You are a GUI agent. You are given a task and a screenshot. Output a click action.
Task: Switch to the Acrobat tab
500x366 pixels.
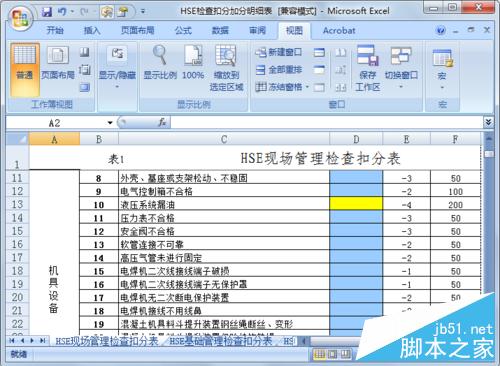click(x=339, y=30)
